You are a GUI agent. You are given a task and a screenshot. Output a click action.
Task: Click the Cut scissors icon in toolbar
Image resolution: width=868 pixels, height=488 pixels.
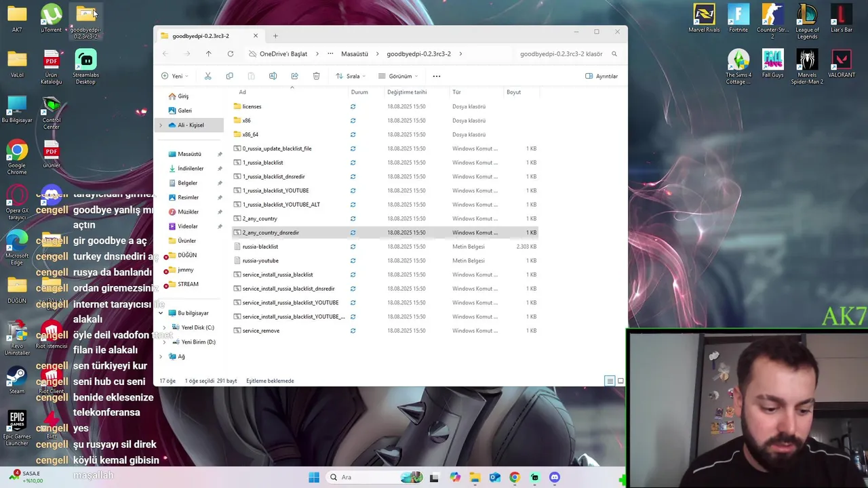tap(208, 76)
